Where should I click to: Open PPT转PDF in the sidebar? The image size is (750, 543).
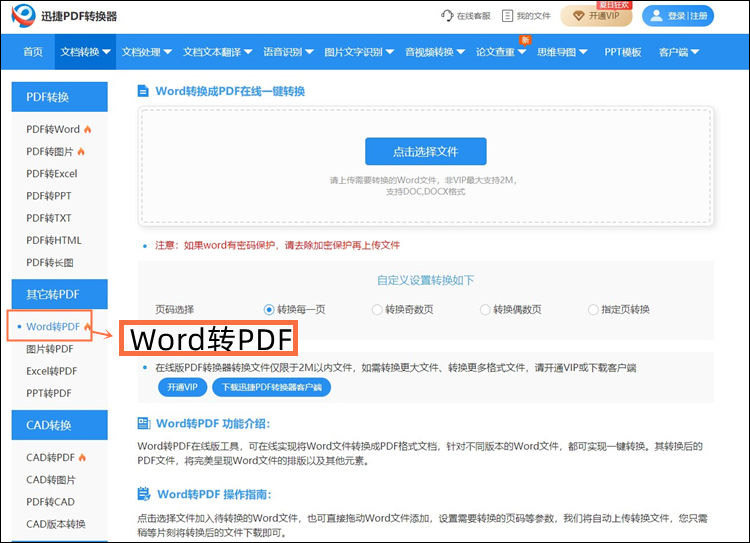49,393
